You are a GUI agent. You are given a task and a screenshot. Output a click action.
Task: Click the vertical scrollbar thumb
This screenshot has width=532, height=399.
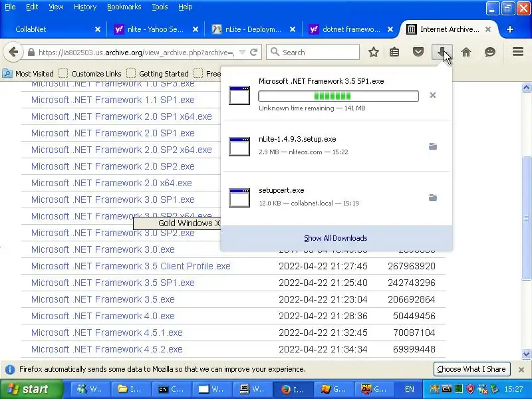pos(526,217)
